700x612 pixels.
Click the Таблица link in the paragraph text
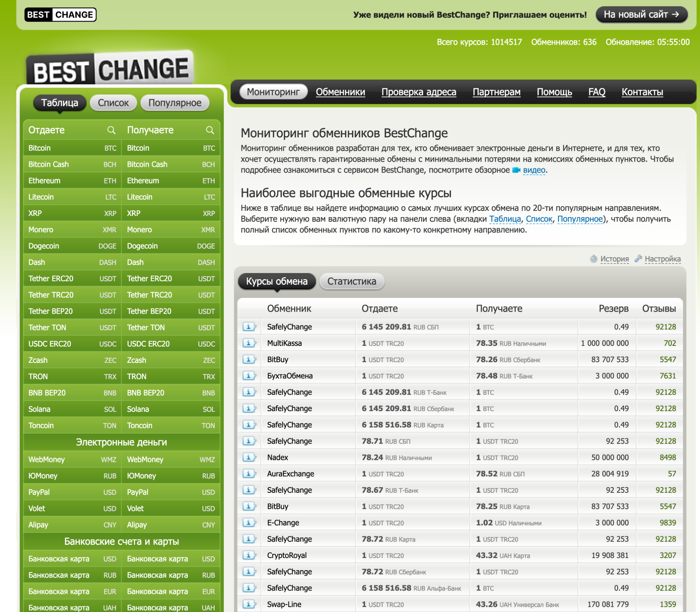click(505, 219)
